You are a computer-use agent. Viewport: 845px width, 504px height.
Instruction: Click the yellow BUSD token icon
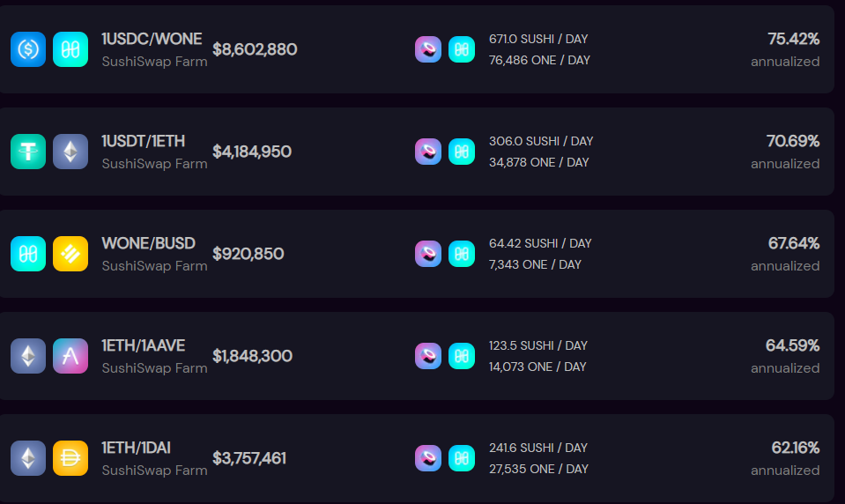pos(70,254)
